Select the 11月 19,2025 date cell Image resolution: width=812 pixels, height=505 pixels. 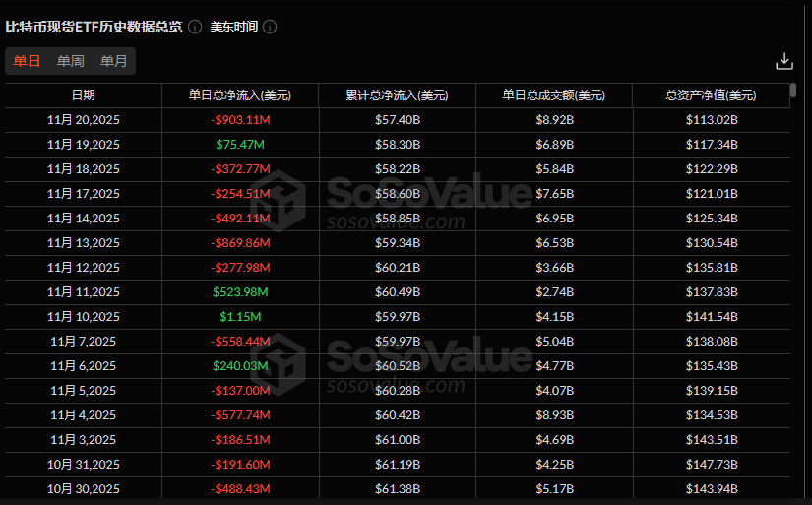tap(84, 145)
